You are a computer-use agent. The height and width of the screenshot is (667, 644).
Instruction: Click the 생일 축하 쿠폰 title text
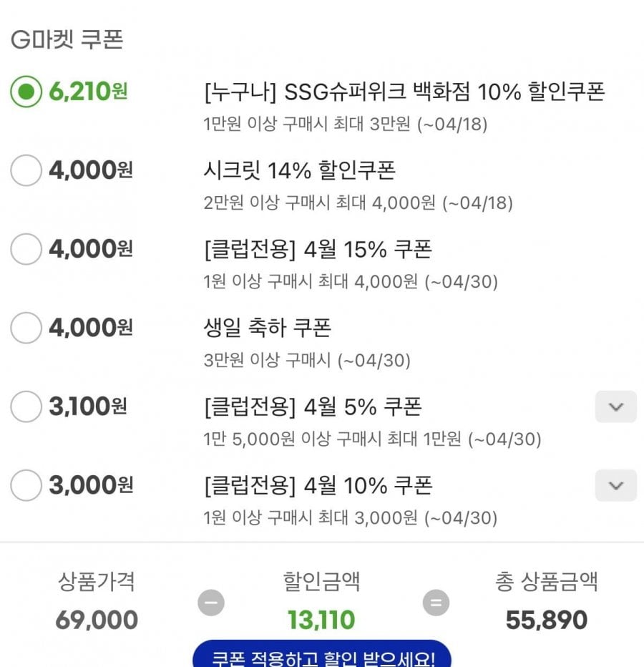pyautogui.click(x=267, y=328)
